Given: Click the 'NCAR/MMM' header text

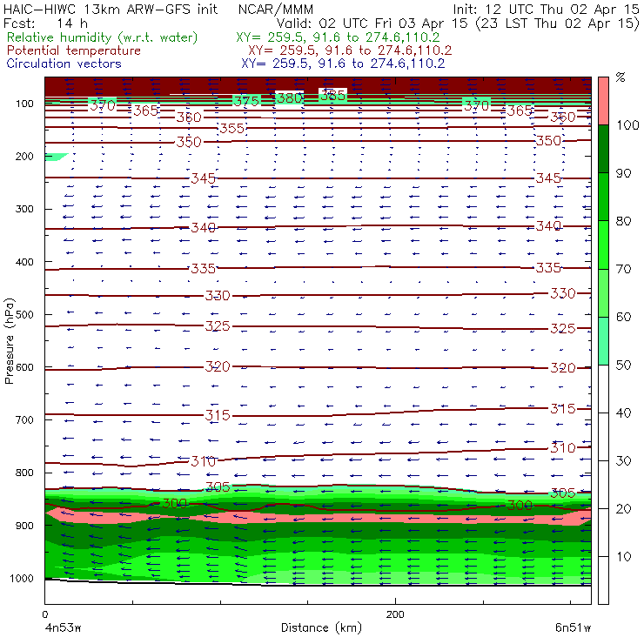Looking at the screenshot, I should tap(276, 9).
